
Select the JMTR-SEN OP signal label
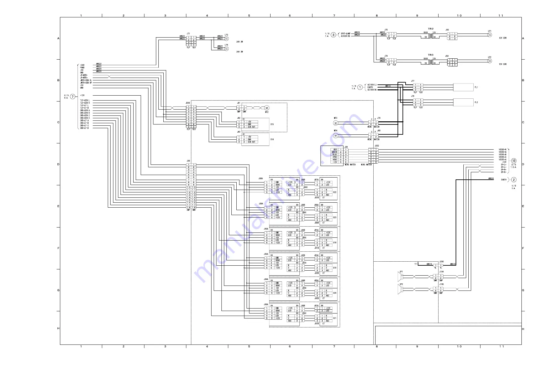pyautogui.click(x=86, y=83)
